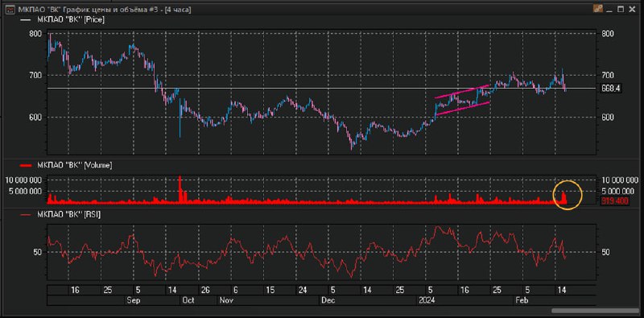
Task: Select the upper pink channel trend line
Action: [461, 92]
